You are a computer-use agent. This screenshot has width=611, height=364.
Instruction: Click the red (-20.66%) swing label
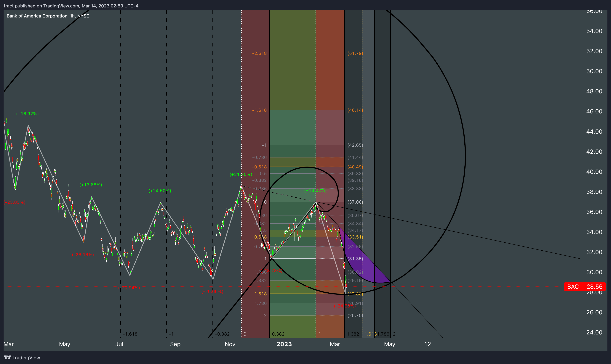(212, 291)
